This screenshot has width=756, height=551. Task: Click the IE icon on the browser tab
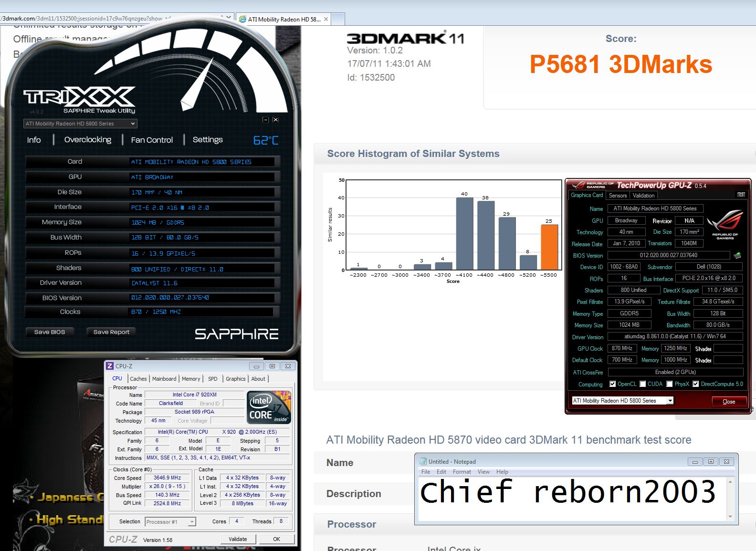pos(242,19)
